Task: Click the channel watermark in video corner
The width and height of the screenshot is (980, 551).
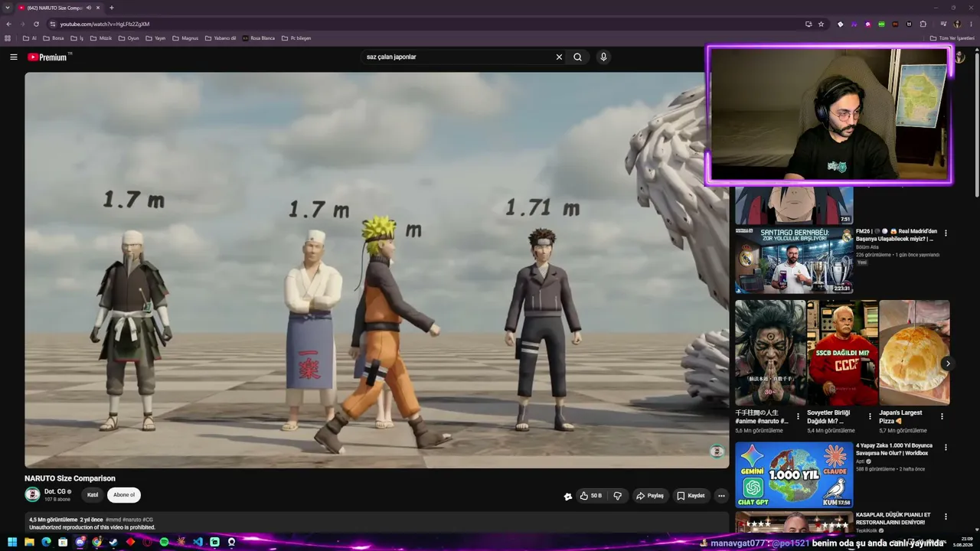Action: [x=717, y=452]
